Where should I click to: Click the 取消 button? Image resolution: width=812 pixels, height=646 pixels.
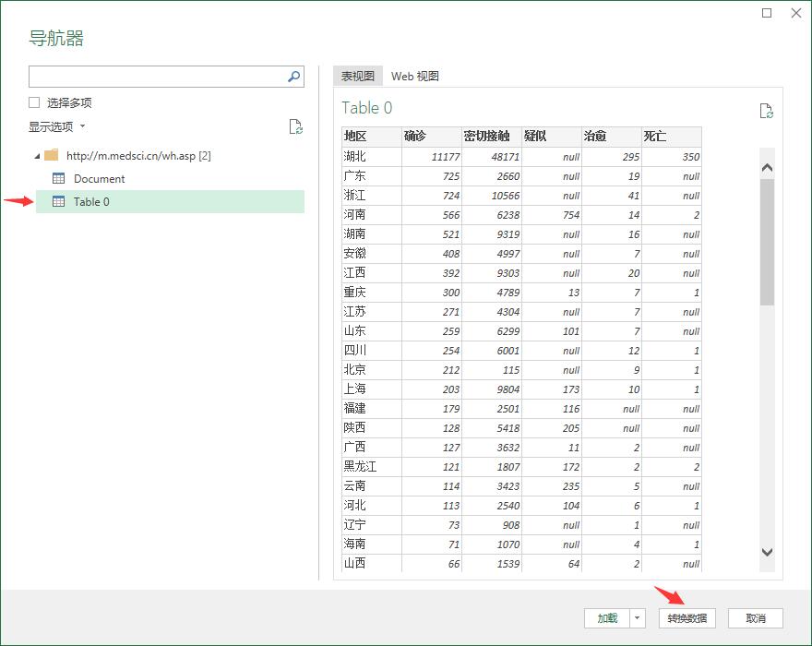tap(755, 618)
